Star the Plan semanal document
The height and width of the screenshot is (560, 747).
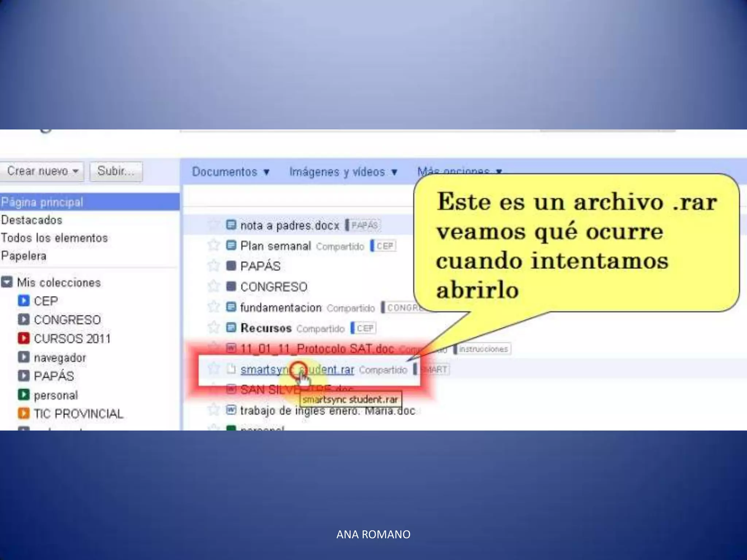tap(213, 245)
